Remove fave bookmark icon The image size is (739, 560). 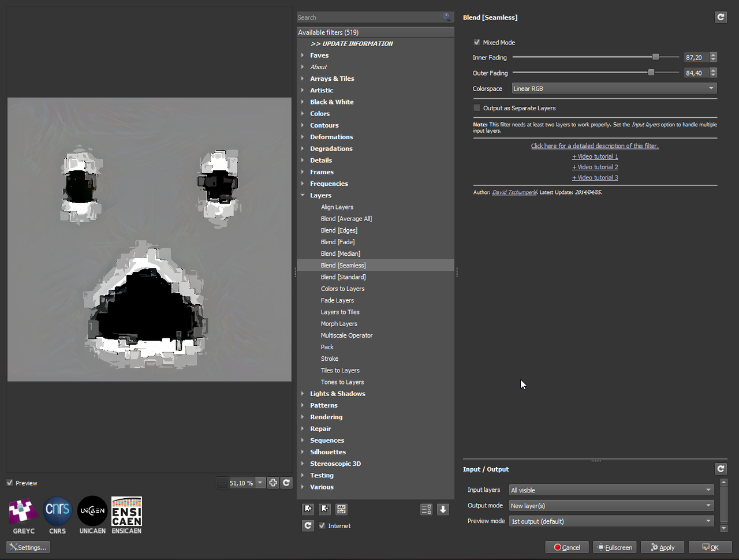pos(325,509)
